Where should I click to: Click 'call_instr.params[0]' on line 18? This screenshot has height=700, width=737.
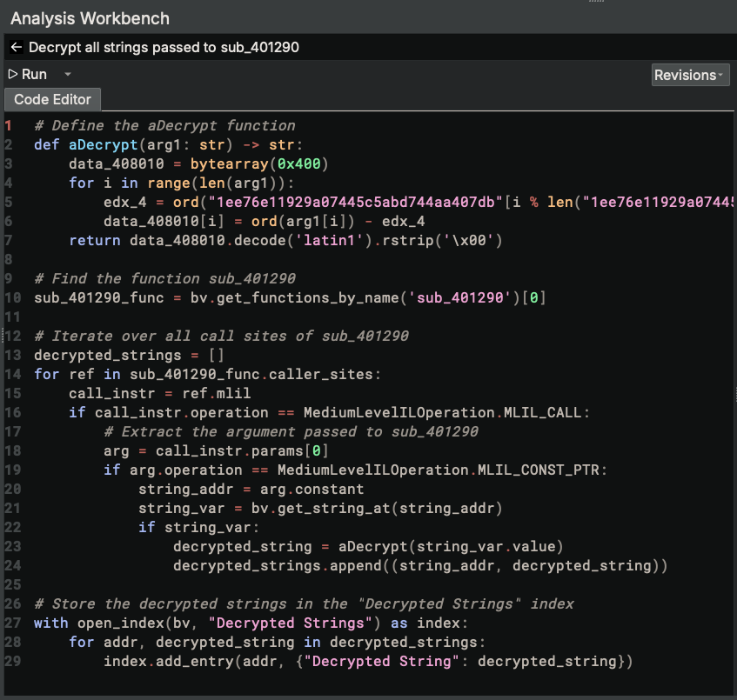[242, 450]
